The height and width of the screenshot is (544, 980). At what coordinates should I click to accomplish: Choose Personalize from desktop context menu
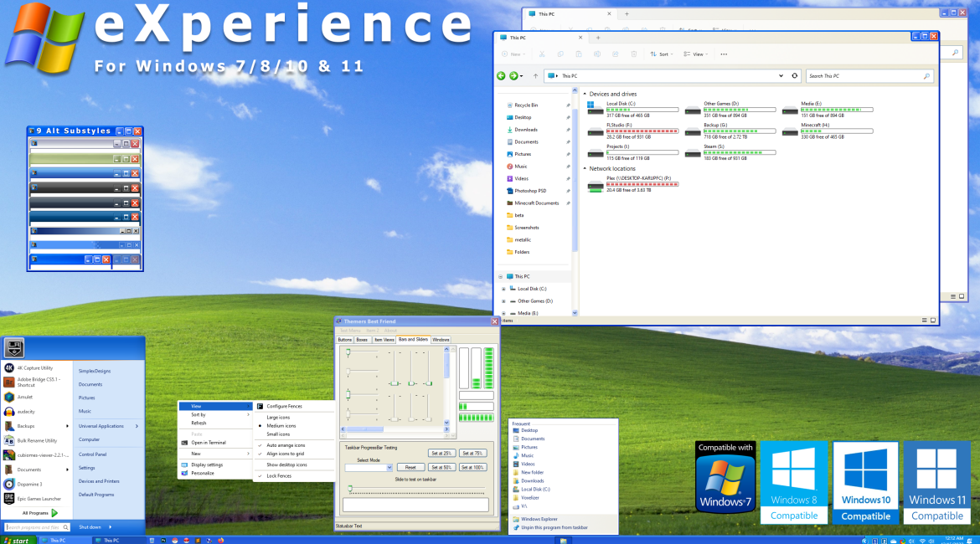203,473
